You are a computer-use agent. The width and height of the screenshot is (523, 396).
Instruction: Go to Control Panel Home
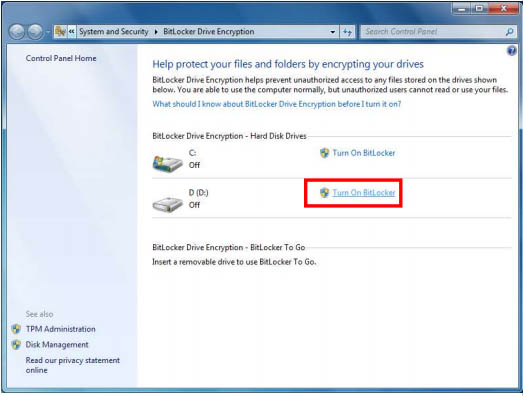(61, 58)
